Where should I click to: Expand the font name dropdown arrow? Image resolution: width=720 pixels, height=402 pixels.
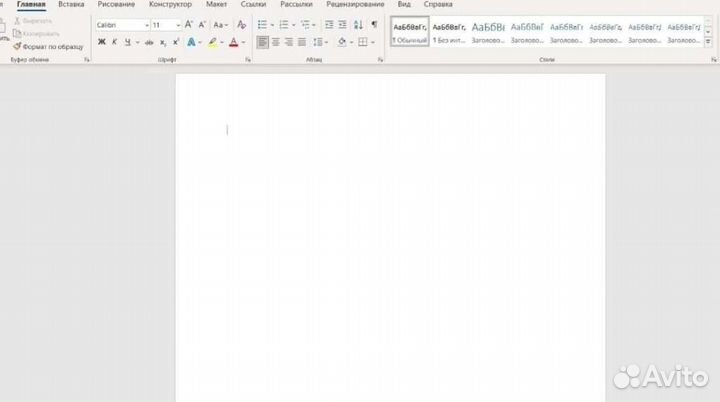[147, 25]
